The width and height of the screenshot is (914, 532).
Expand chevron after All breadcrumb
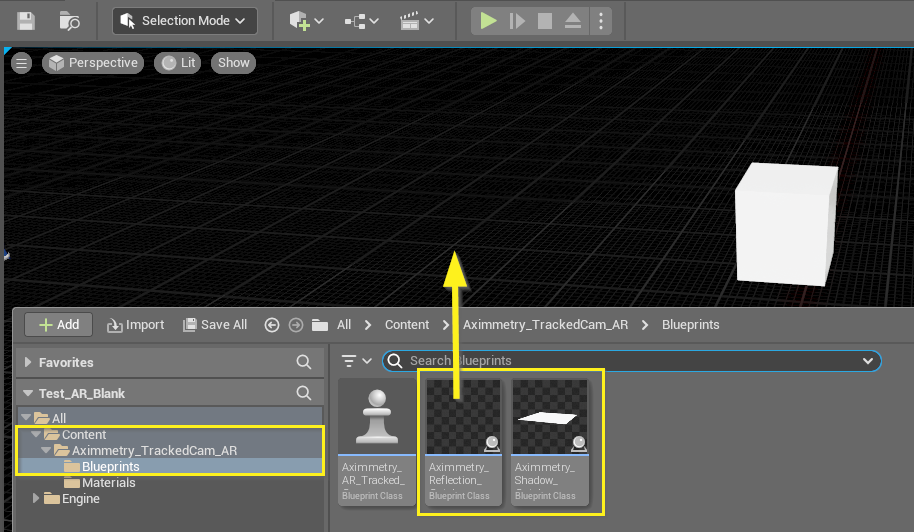[x=368, y=325]
